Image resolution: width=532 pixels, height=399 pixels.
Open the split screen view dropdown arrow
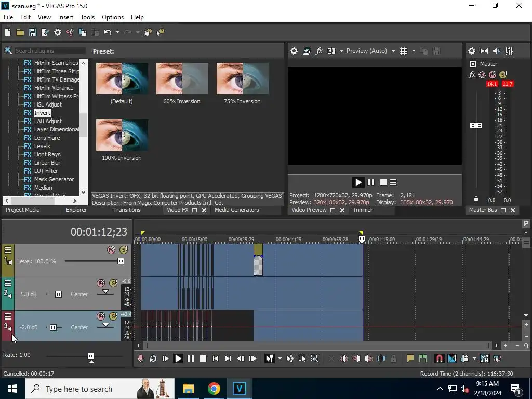(x=341, y=51)
